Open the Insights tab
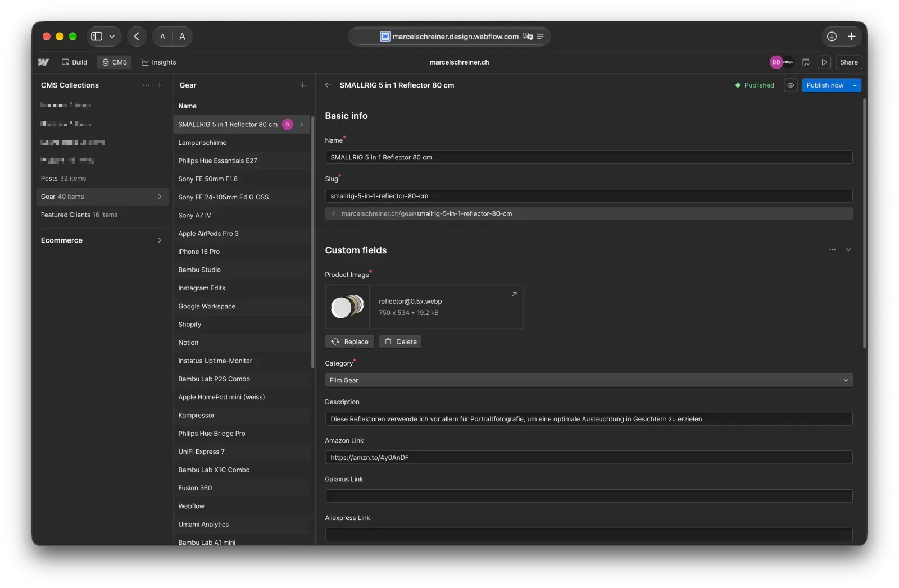 click(158, 62)
